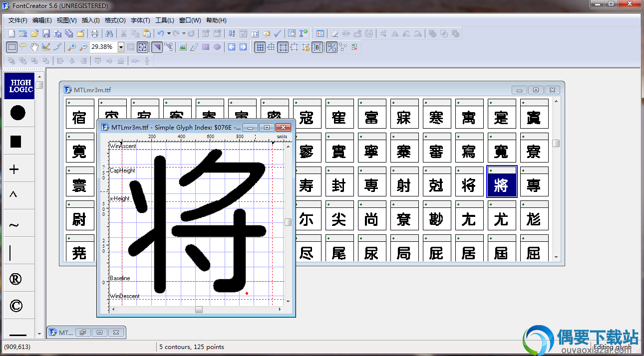644x356 pixels.
Task: Restore the minimized MT... window at bottom
Action: click(83, 332)
